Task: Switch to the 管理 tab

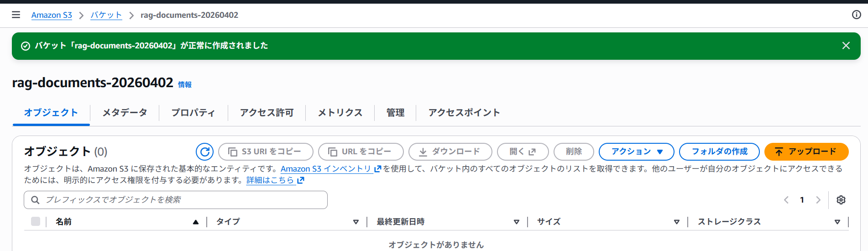Action: (x=395, y=113)
